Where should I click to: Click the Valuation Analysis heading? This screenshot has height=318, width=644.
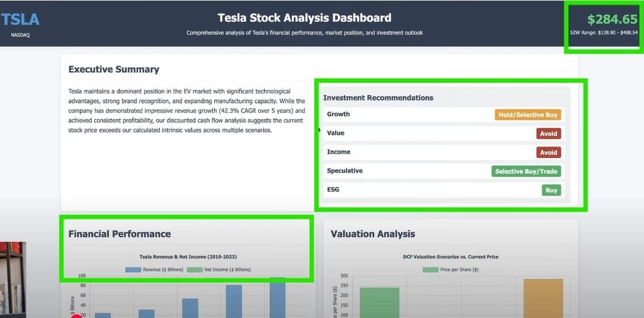click(x=373, y=233)
